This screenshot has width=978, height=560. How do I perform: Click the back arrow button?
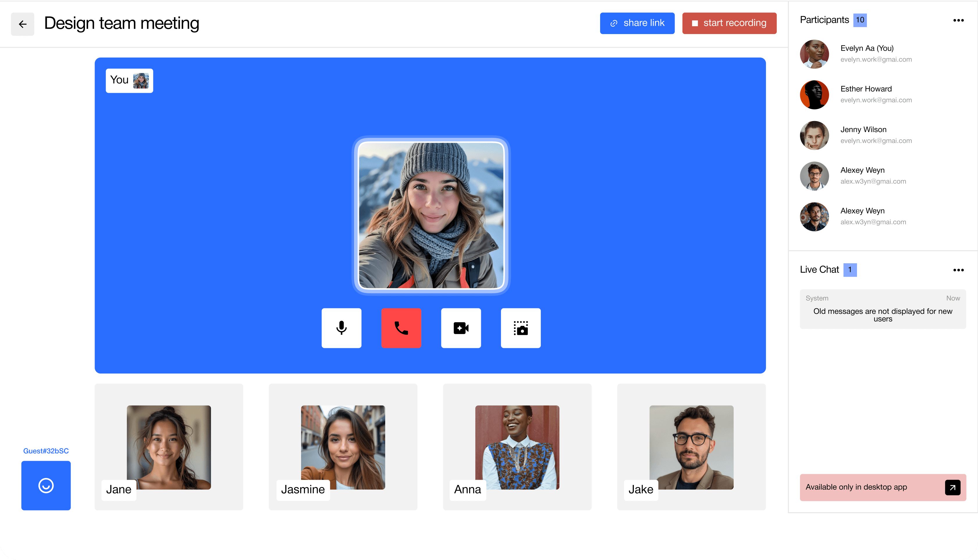click(x=22, y=24)
